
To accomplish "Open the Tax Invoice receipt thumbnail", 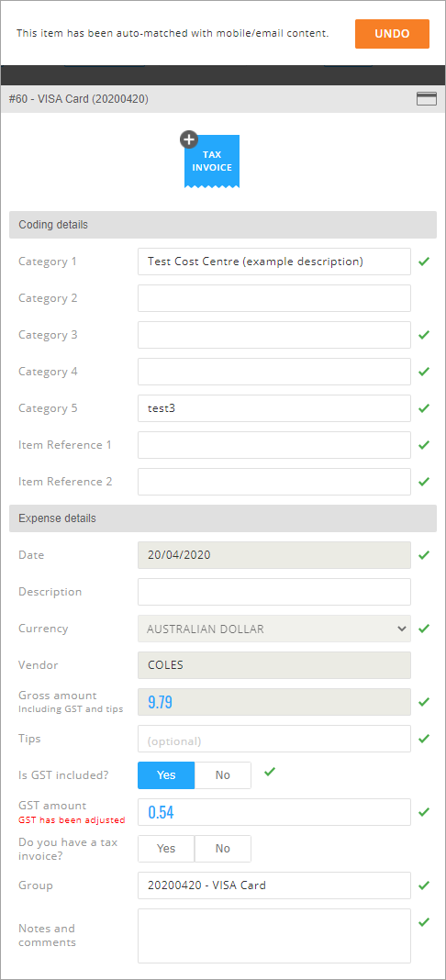I will 212,161.
